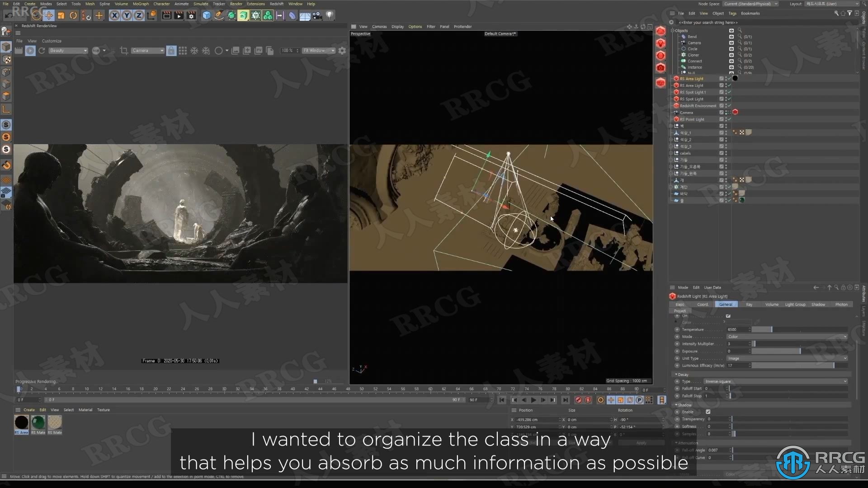Open the Camera dropdown in RenderView
The image size is (868, 488).
pos(148,51)
